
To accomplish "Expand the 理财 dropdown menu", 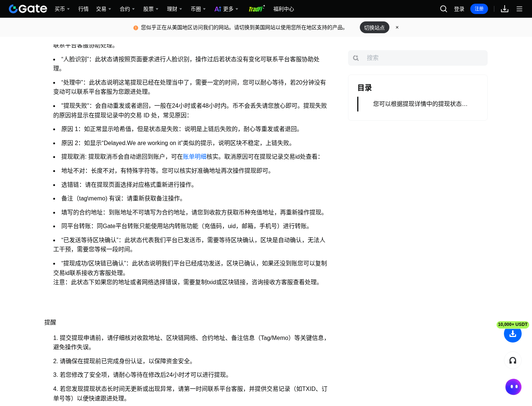I will coord(175,9).
